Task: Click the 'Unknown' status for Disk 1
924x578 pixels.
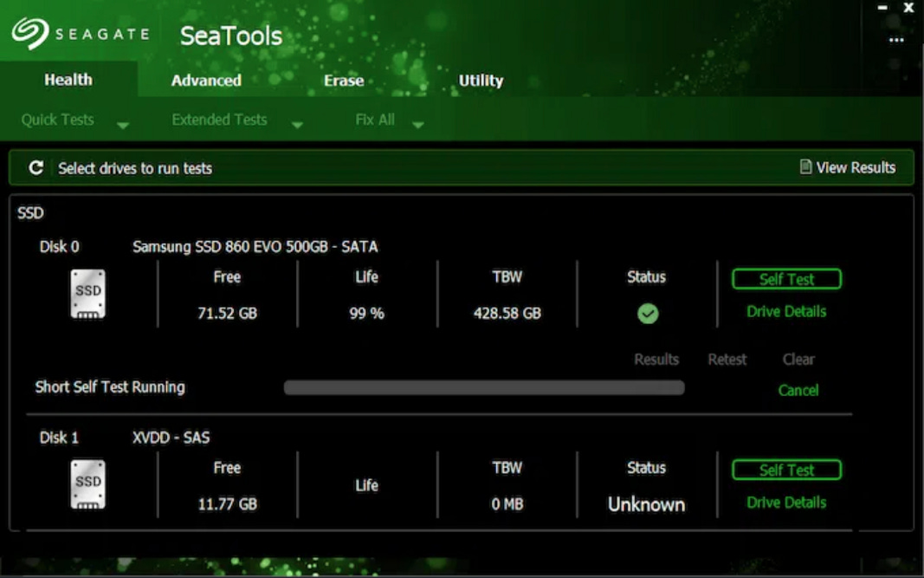Action: tap(646, 504)
